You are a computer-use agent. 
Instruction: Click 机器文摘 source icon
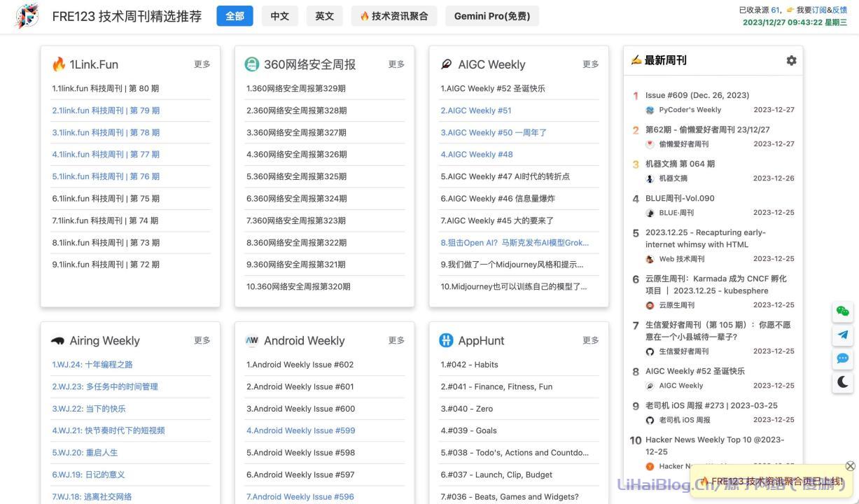650,178
